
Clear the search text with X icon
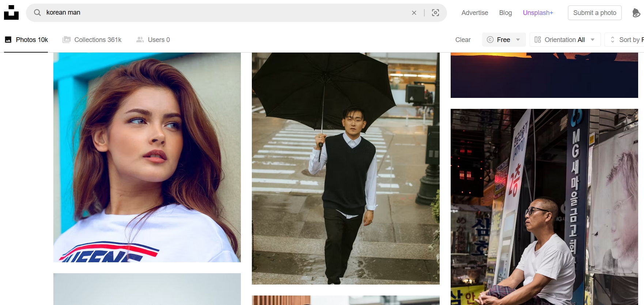click(414, 13)
